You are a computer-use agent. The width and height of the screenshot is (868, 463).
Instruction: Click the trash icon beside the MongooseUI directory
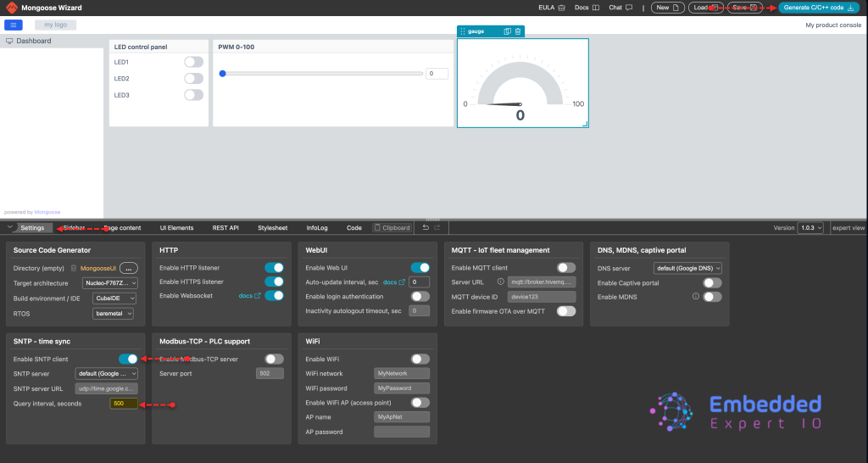74,268
